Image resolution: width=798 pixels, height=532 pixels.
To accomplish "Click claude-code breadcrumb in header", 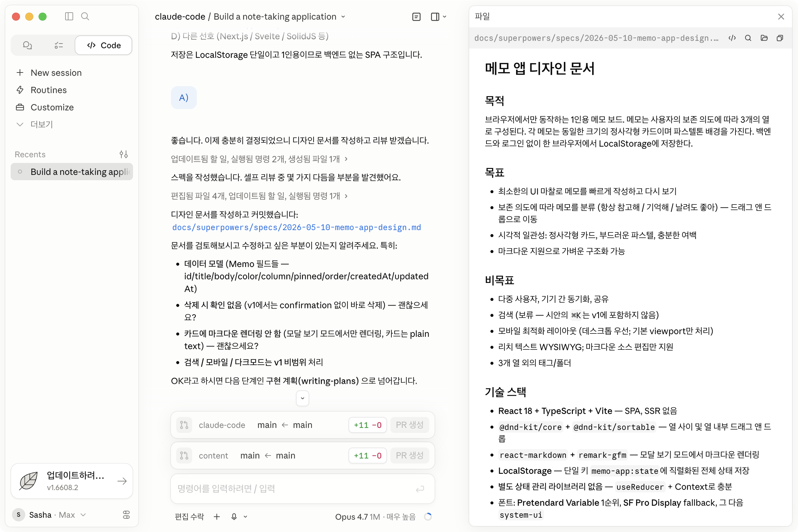I will (180, 17).
